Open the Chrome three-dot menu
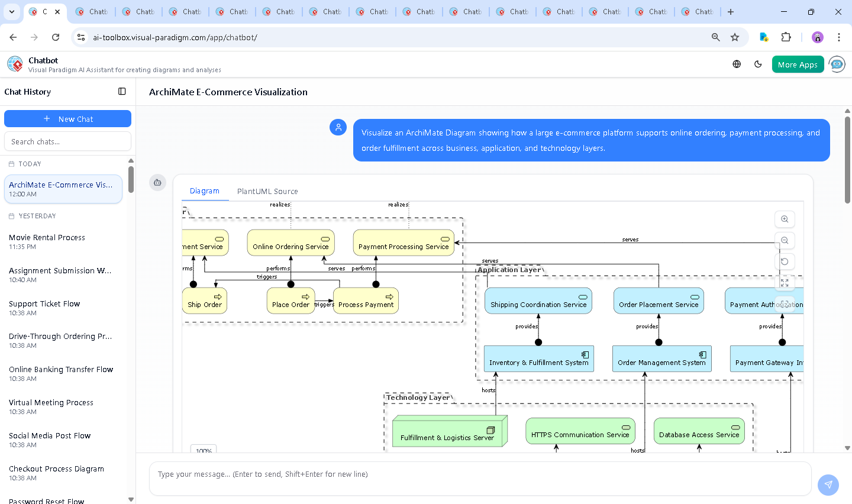 [838, 37]
